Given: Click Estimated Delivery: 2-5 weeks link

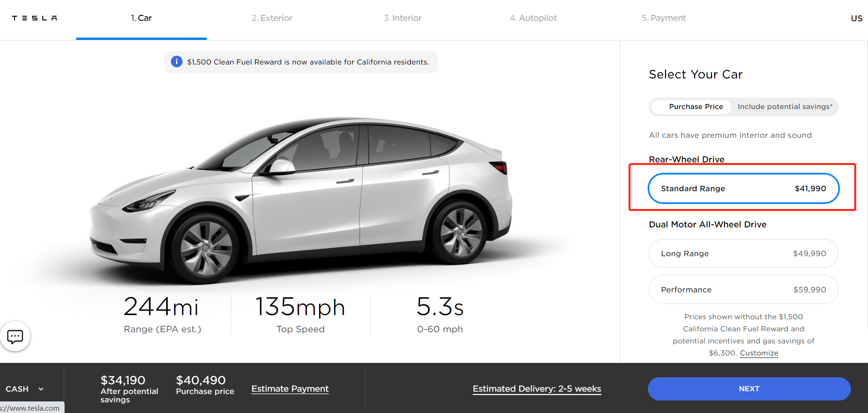Looking at the screenshot, I should tap(537, 389).
